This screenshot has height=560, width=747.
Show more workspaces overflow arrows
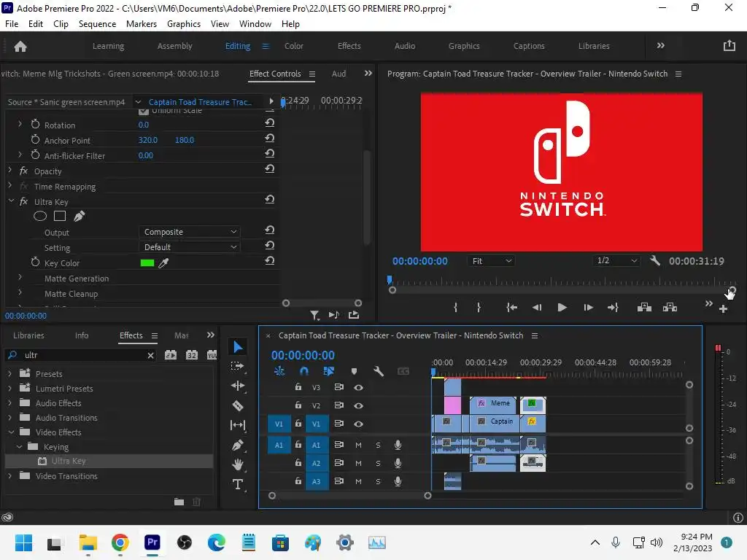660,46
